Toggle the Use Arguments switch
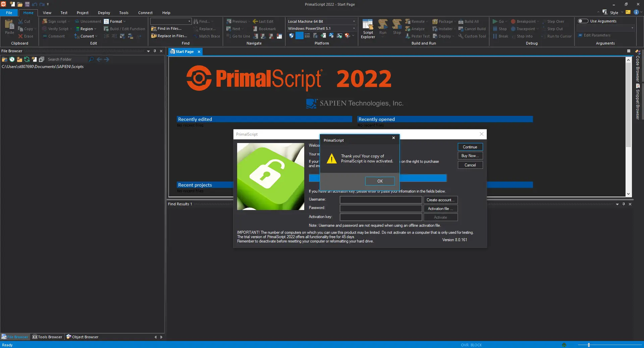The image size is (644, 348). click(x=583, y=21)
